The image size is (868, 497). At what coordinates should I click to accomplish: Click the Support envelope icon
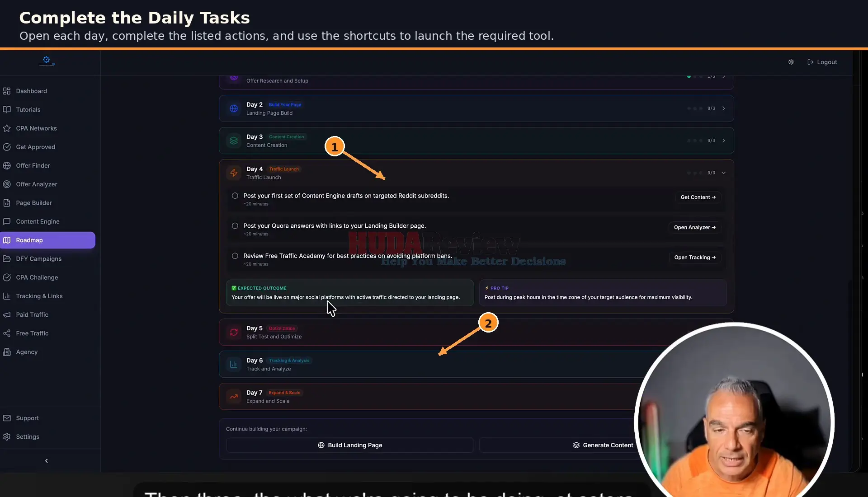(x=7, y=418)
